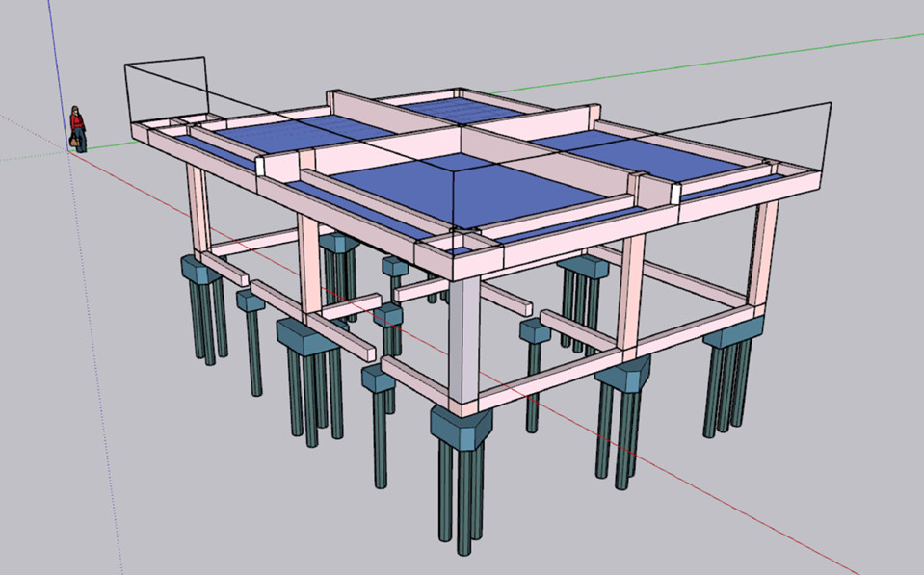Select the scale figure person in red shirt

pyautogui.click(x=77, y=129)
